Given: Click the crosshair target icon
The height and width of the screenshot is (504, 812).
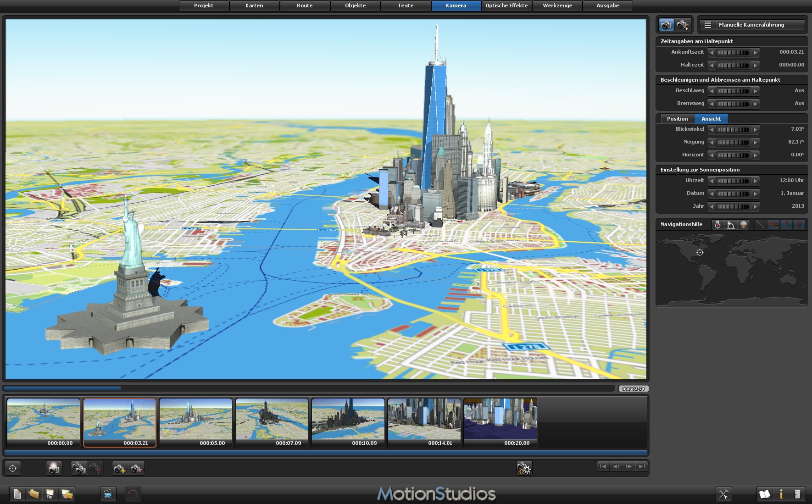Looking at the screenshot, I should click(13, 468).
